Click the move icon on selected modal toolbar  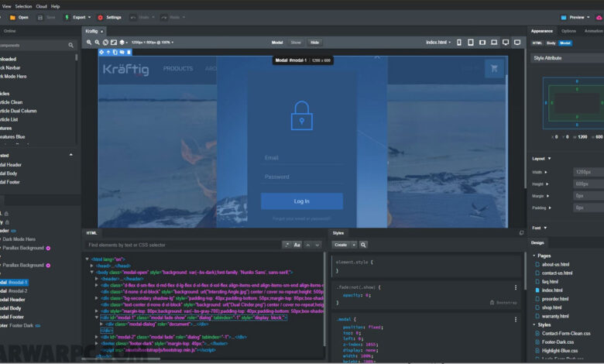tap(101, 52)
